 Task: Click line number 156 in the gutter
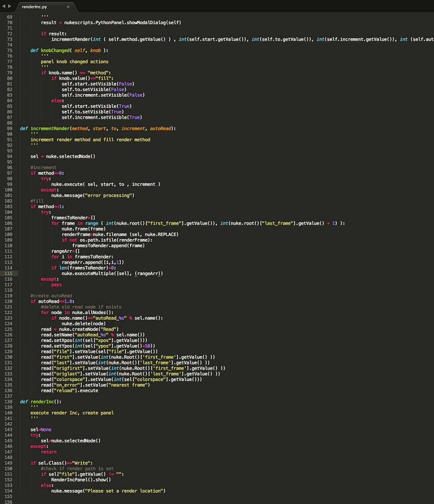8,502
